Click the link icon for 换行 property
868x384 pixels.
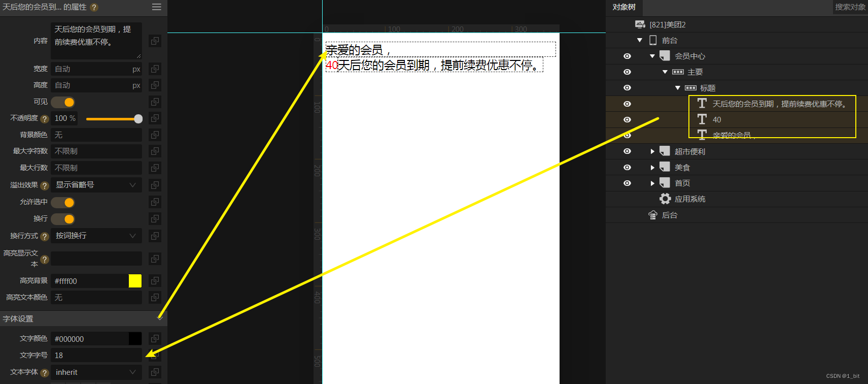pyautogui.click(x=155, y=218)
